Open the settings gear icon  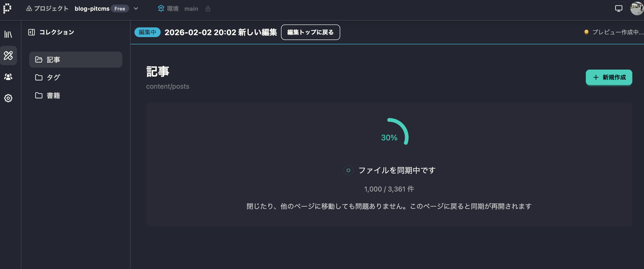(x=8, y=98)
